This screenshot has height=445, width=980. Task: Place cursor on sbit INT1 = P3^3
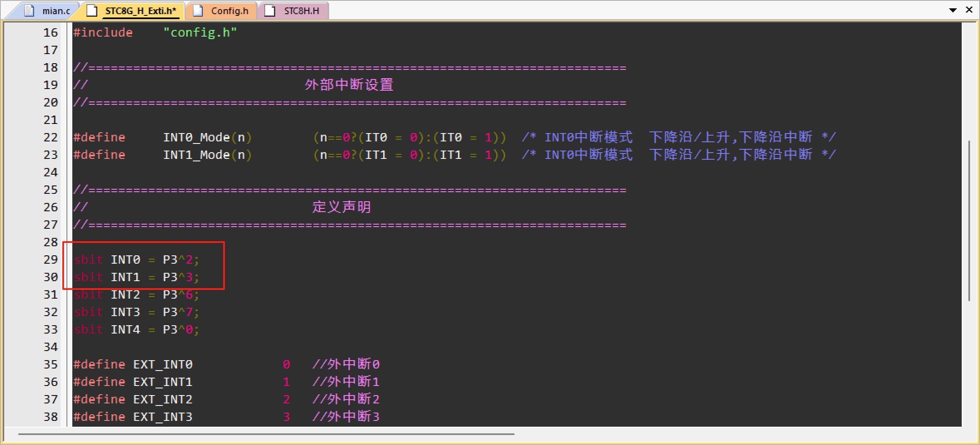click(x=137, y=277)
